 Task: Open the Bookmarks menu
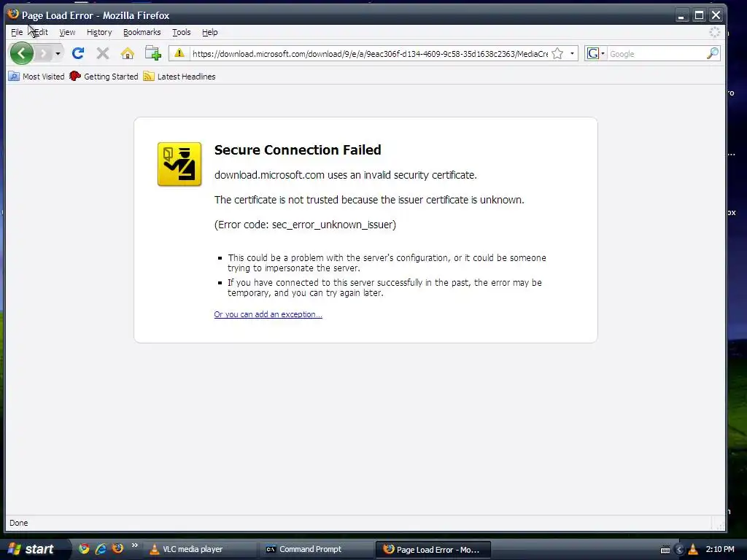click(142, 32)
